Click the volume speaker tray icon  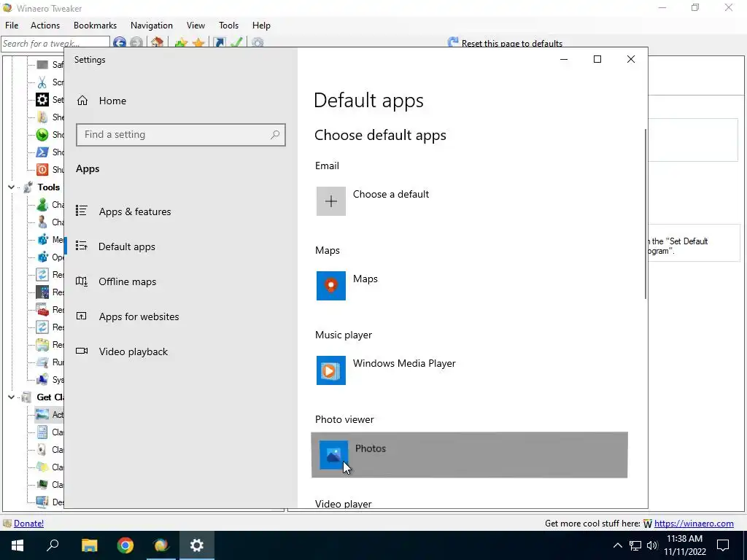coord(652,545)
